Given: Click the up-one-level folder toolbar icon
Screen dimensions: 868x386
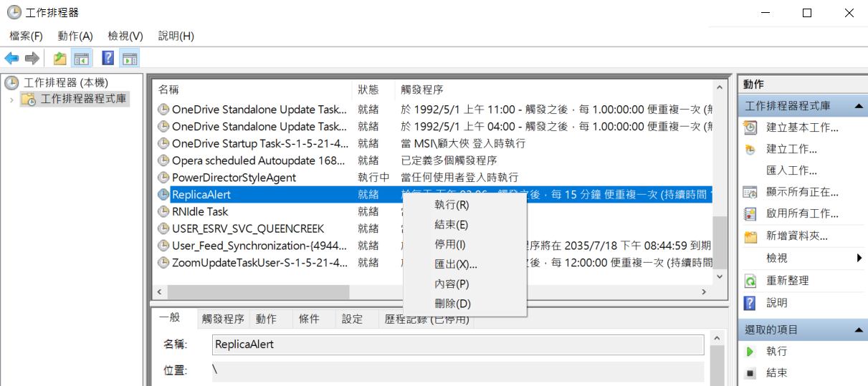Looking at the screenshot, I should [60, 59].
